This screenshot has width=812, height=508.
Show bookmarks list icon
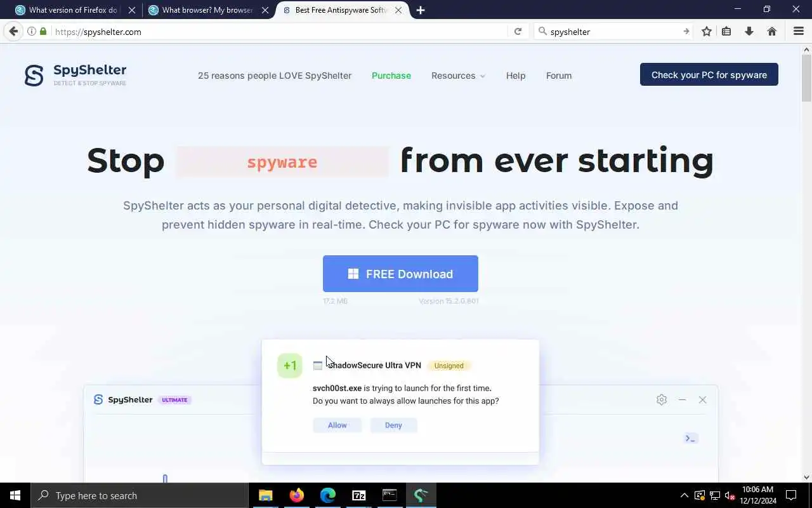[727, 31]
